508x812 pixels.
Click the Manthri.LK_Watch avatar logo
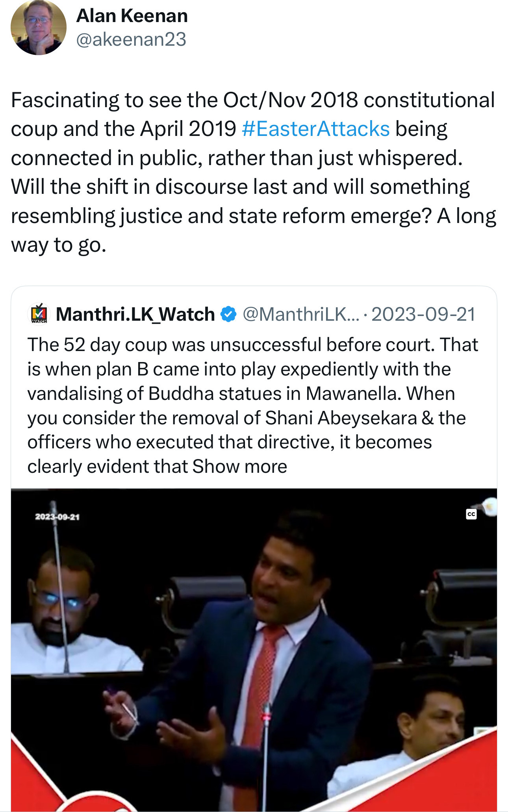[x=39, y=314]
